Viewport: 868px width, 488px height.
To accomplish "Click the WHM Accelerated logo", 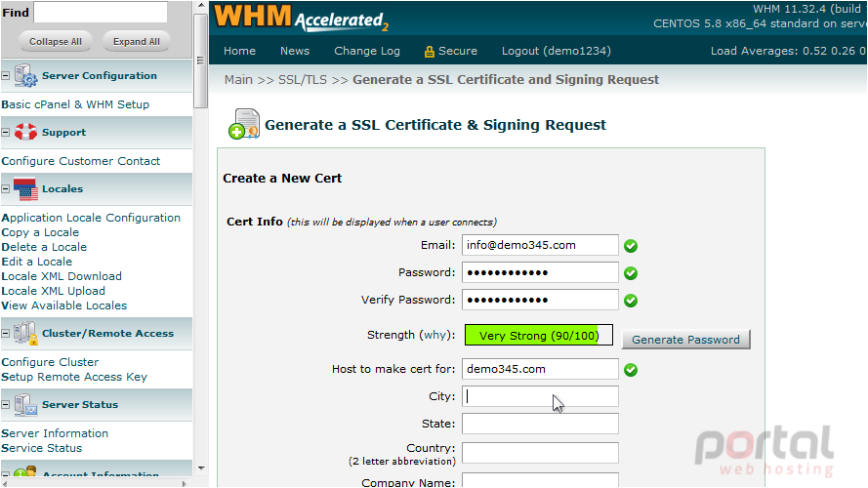I will pyautogui.click(x=301, y=19).
